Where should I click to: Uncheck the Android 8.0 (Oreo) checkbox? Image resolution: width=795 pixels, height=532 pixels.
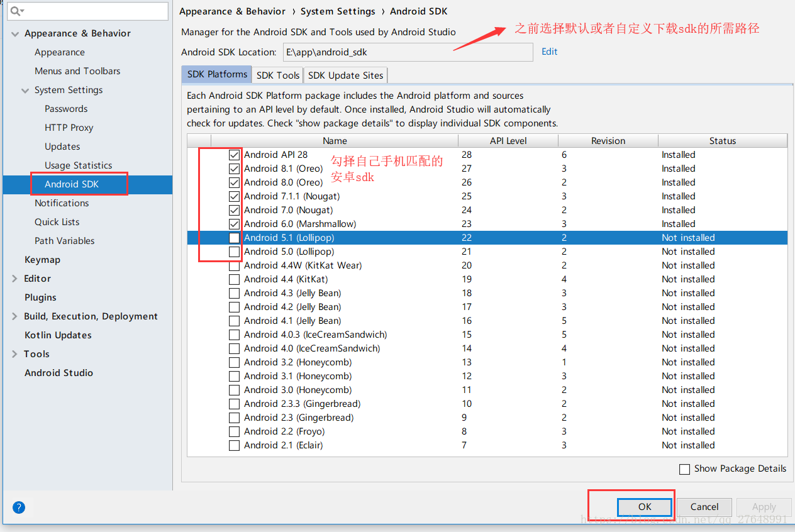point(235,182)
